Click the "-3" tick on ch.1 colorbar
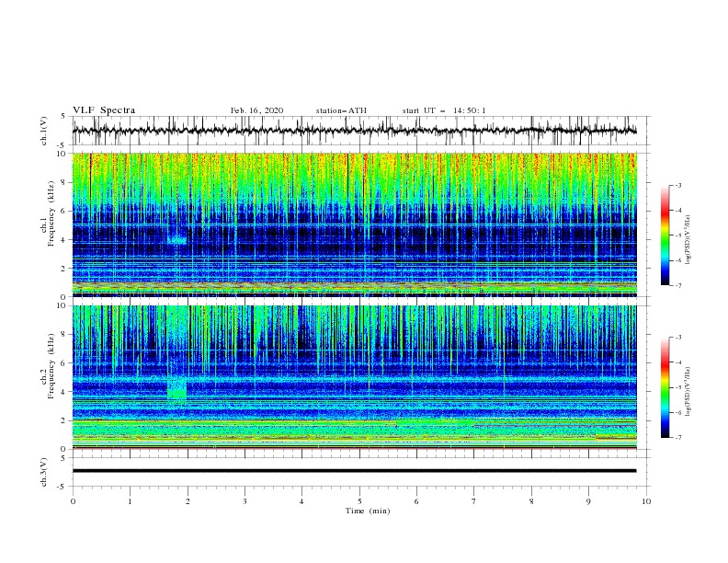Viewport: 728px width, 563px height. pos(678,185)
